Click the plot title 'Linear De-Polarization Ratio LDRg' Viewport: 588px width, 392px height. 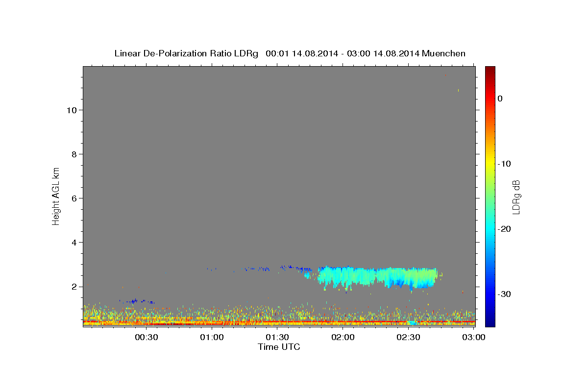point(186,53)
